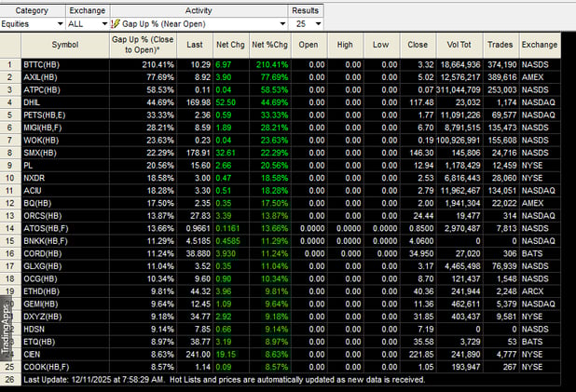Open the Exchange dropdown showing ALL
The width and height of the screenshot is (576, 392).
pyautogui.click(x=88, y=24)
